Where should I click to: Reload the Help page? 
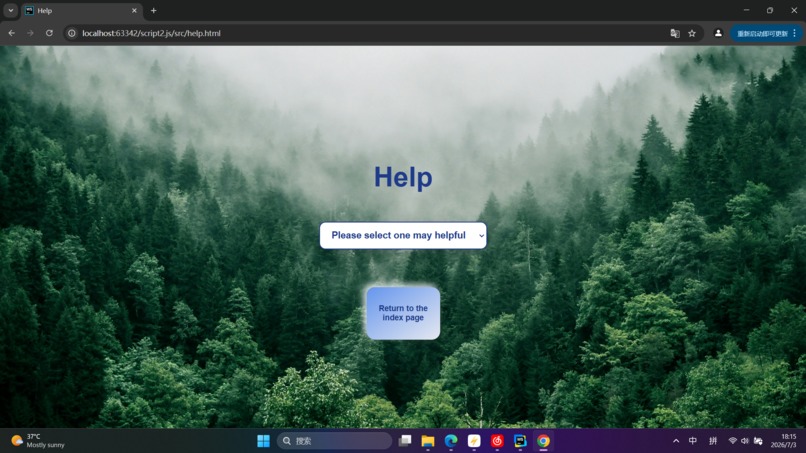click(49, 33)
